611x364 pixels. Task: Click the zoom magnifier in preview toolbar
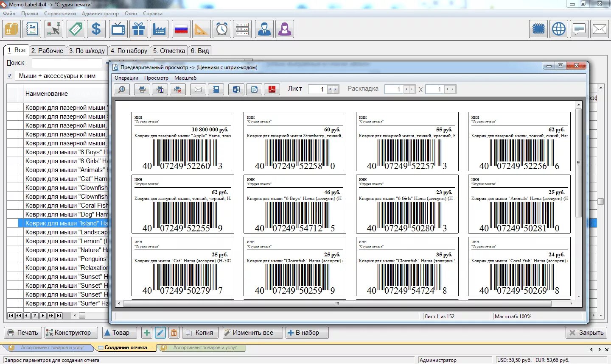point(122,89)
